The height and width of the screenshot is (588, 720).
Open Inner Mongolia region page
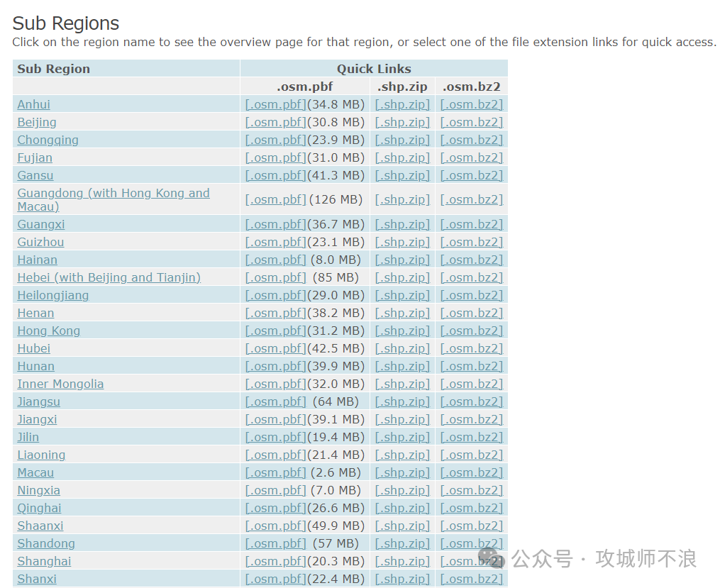60,384
